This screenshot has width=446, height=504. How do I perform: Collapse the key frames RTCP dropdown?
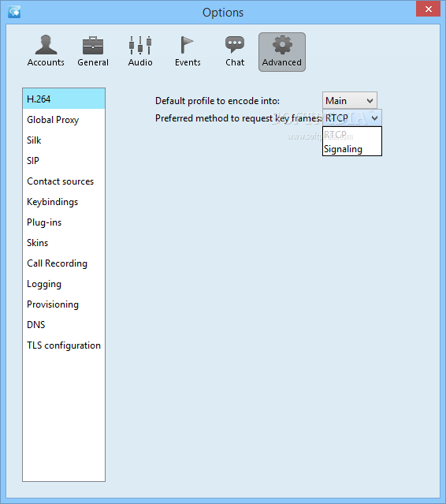tap(352, 118)
